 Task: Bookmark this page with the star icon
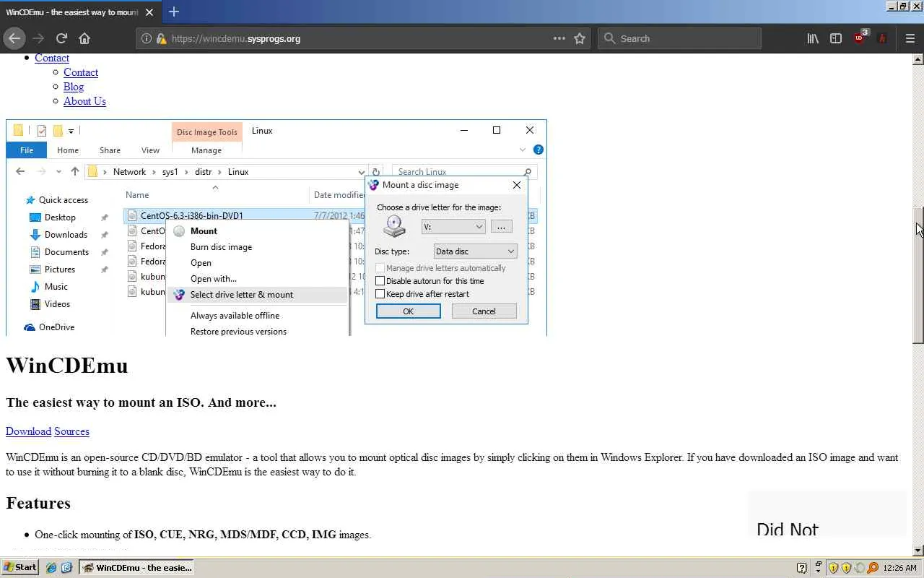coord(580,38)
